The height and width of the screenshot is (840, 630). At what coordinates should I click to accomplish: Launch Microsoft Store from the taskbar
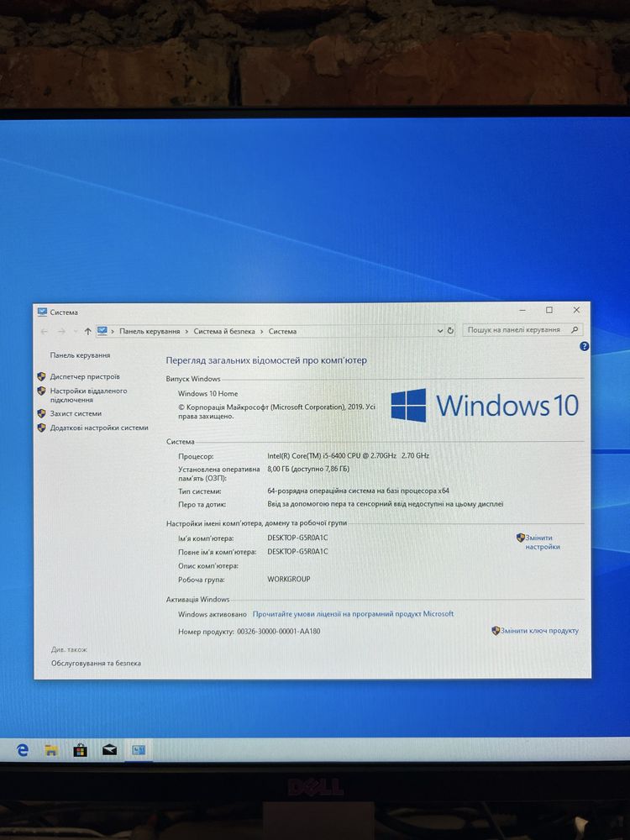coord(80,750)
